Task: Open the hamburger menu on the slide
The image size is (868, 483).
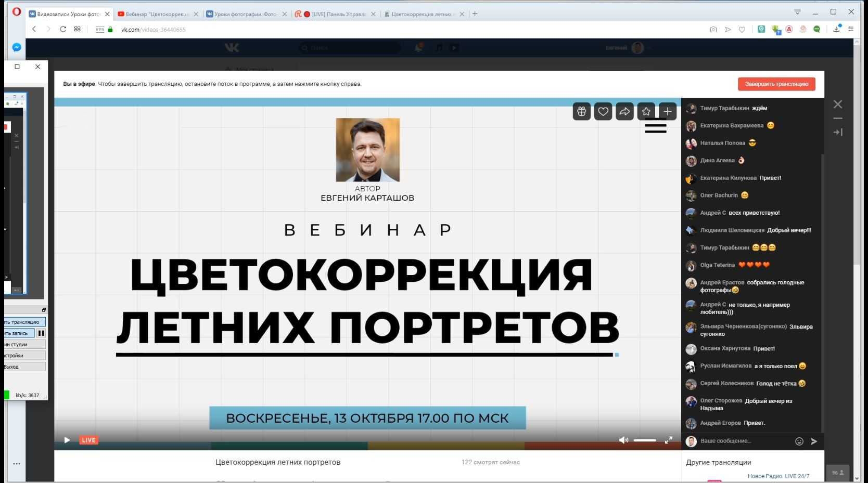Action: [656, 126]
